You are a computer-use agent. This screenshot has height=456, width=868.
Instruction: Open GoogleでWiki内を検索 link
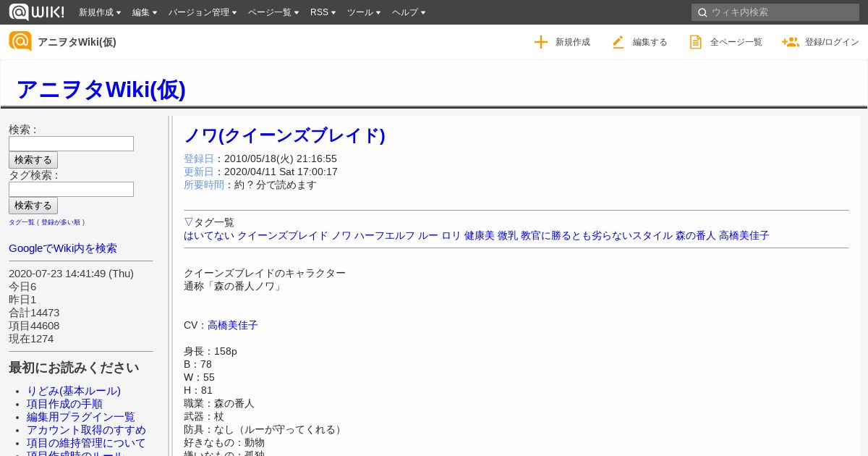coord(63,248)
